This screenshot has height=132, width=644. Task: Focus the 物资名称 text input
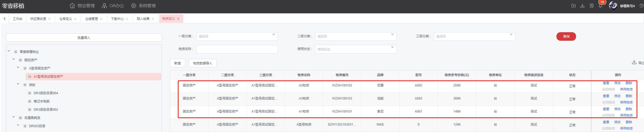[237, 49]
